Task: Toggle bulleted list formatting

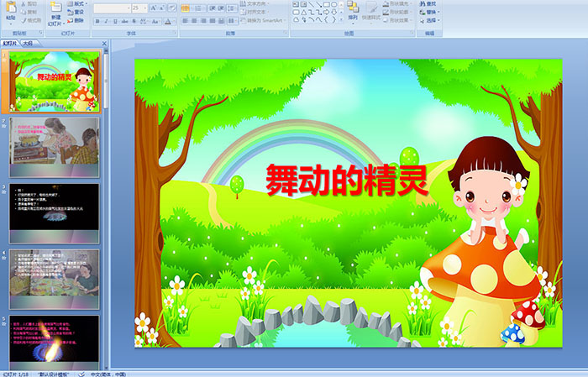Action: tap(186, 8)
